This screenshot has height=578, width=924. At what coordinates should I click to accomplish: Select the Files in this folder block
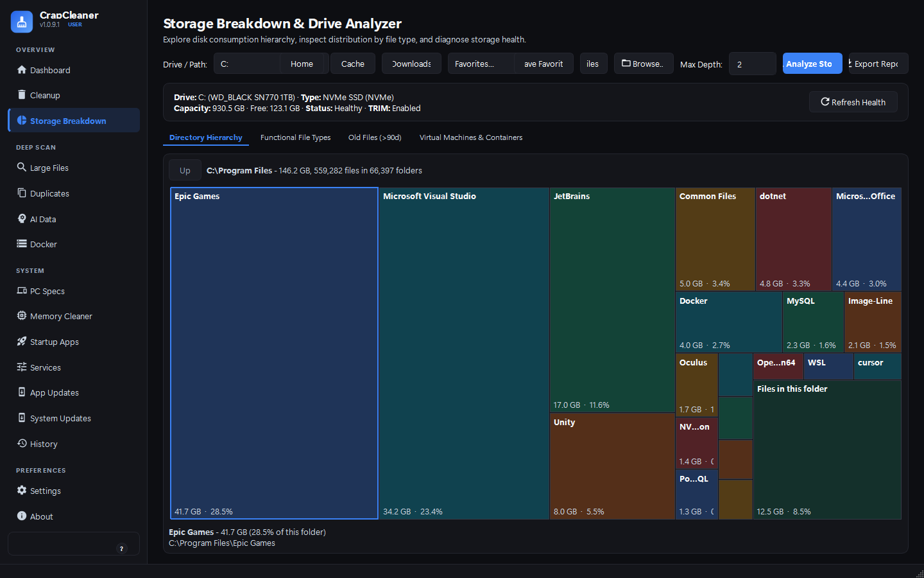[x=827, y=450]
